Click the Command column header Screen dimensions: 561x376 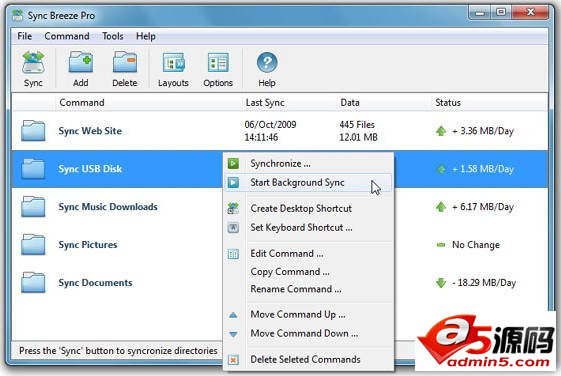pyautogui.click(x=82, y=103)
